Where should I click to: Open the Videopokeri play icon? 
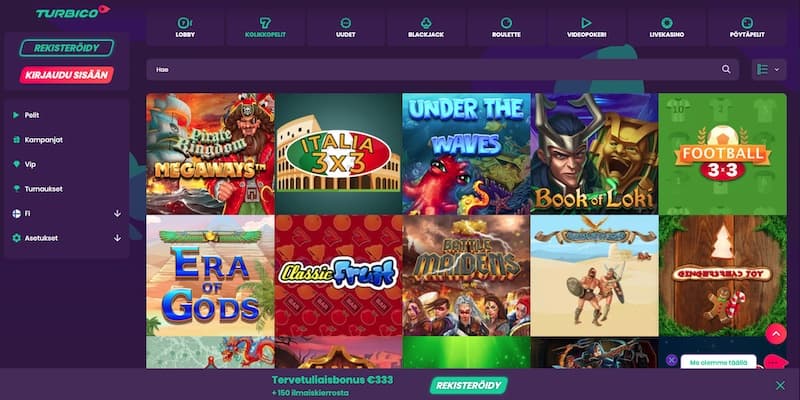pos(586,23)
